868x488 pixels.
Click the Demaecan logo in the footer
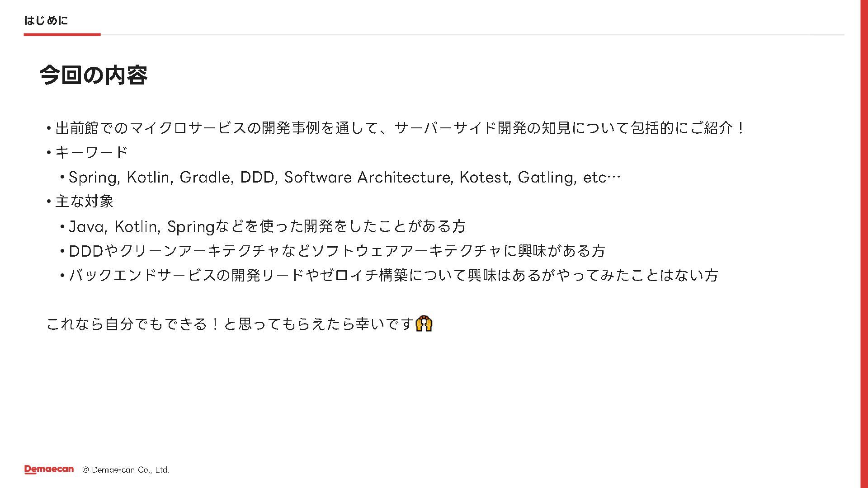(x=49, y=469)
